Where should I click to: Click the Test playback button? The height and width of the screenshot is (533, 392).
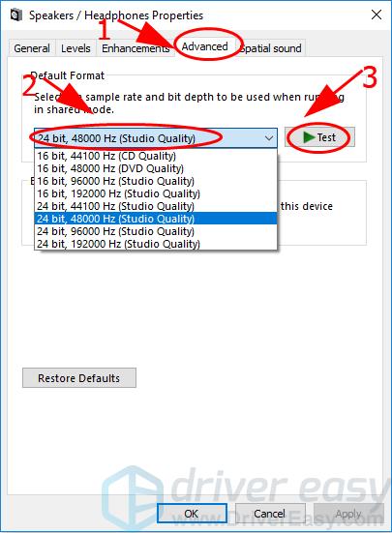[x=319, y=137]
